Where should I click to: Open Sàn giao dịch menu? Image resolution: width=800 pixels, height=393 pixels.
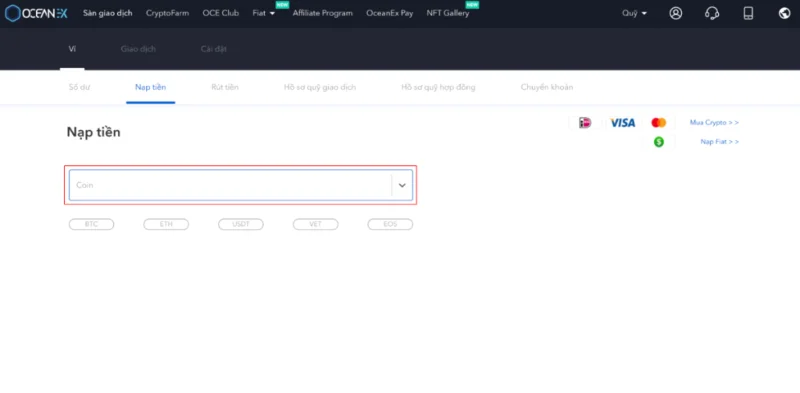click(x=108, y=13)
